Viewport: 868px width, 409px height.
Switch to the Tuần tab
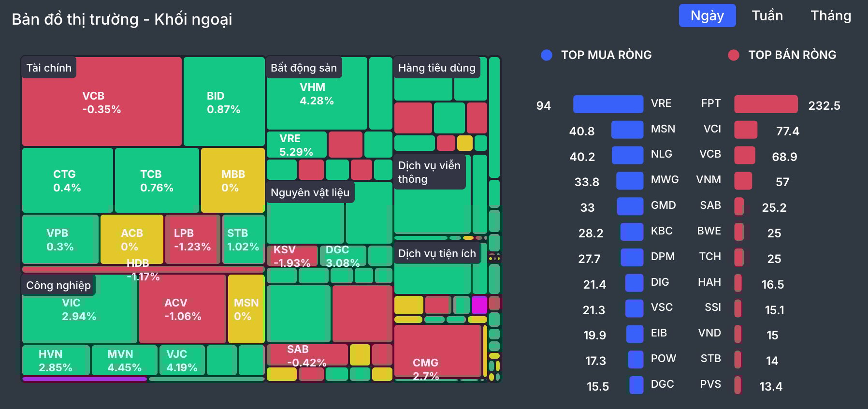(767, 15)
